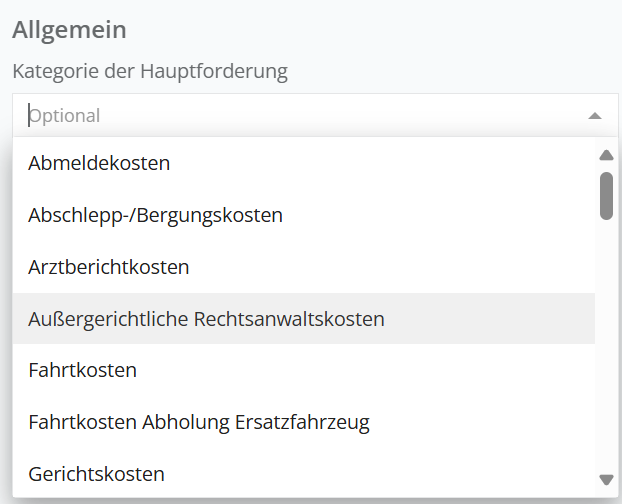Pick Außergerichtliche Rechtsanwaltskosten
Screen dimensions: 622x504
point(206,319)
